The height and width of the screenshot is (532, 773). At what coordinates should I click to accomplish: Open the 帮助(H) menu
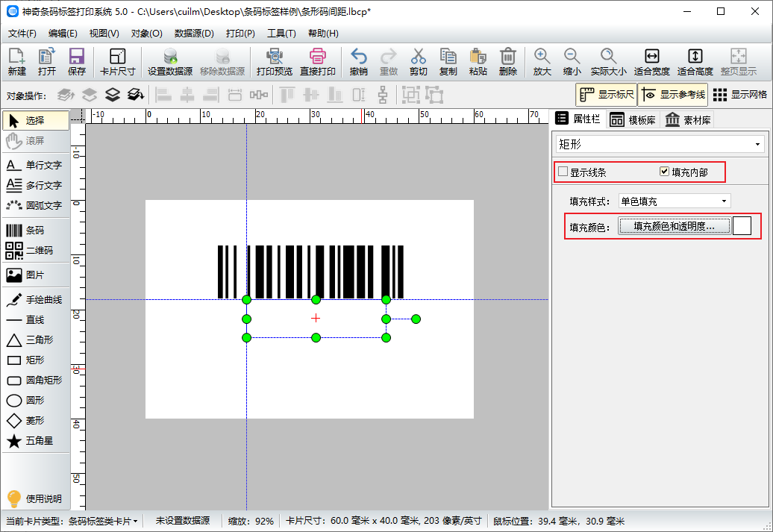323,34
